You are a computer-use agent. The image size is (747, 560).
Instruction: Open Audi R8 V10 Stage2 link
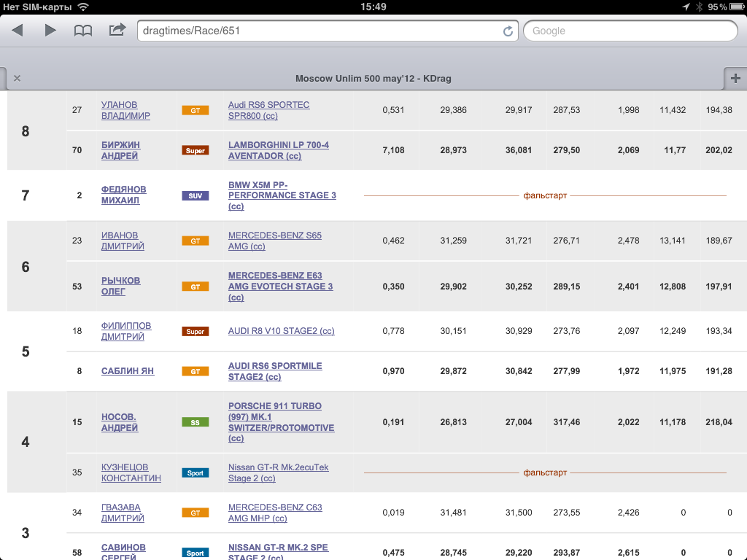click(281, 331)
